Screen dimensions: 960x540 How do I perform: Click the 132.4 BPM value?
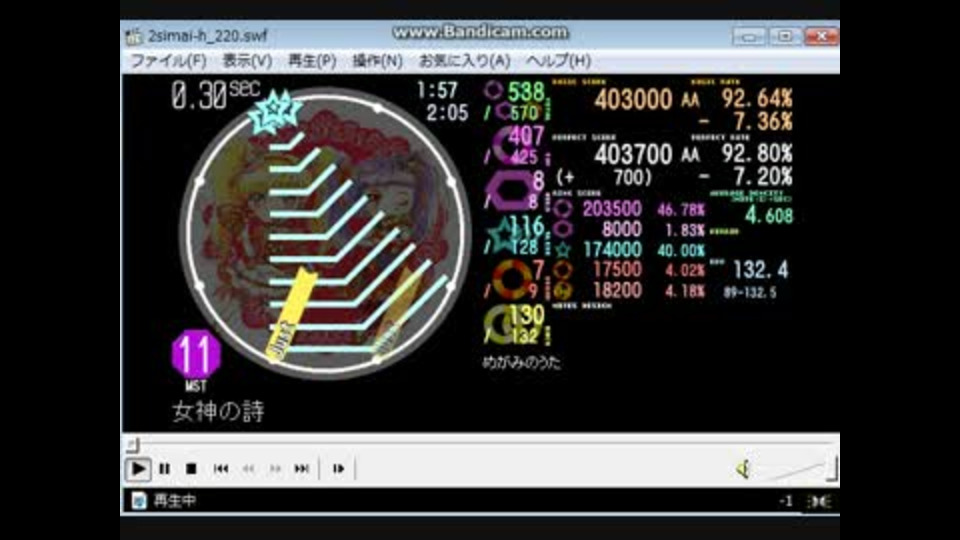coord(760,269)
